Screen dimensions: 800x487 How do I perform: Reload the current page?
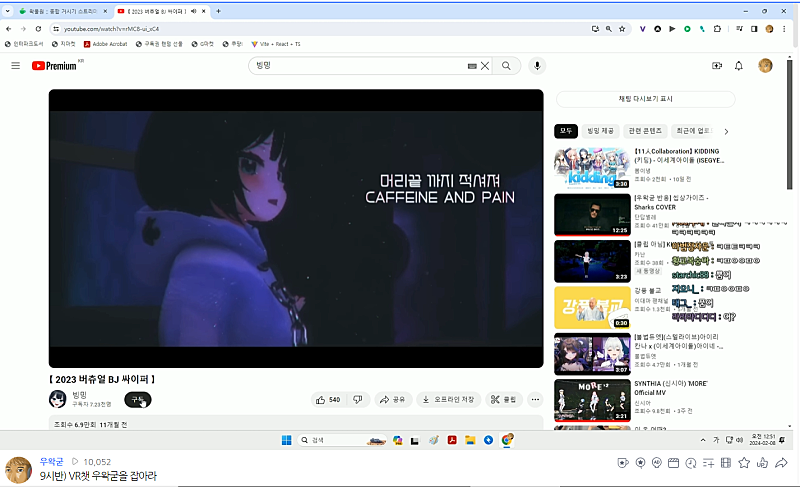[x=38, y=29]
